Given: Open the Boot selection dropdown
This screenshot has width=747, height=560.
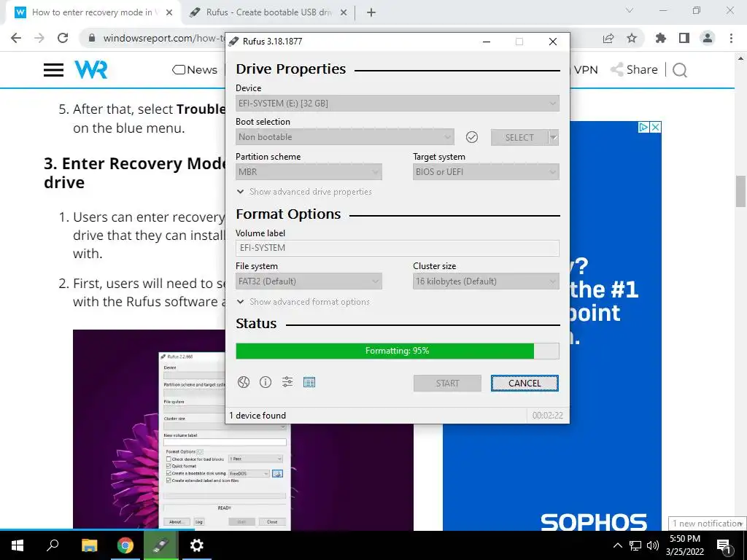Looking at the screenshot, I should (x=344, y=137).
